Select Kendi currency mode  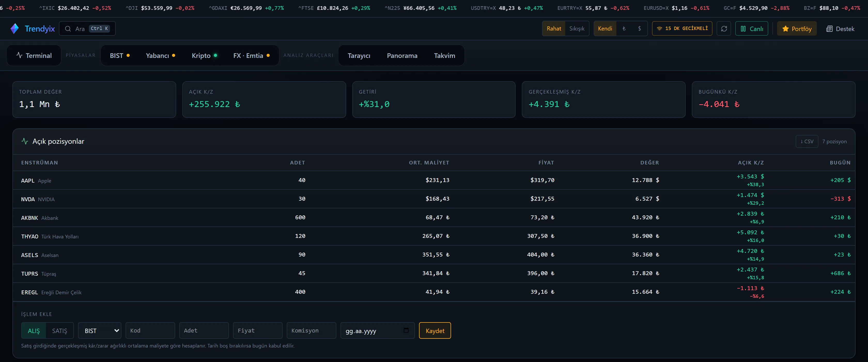click(x=605, y=29)
